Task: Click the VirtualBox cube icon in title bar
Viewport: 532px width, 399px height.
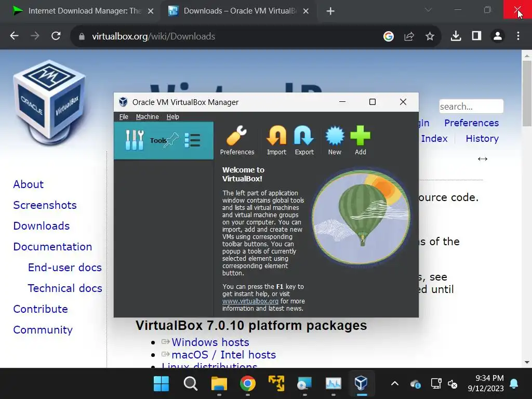Action: click(123, 102)
